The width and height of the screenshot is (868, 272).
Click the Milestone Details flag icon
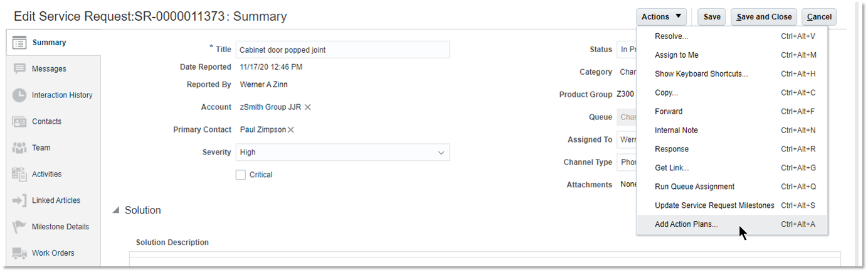click(19, 227)
